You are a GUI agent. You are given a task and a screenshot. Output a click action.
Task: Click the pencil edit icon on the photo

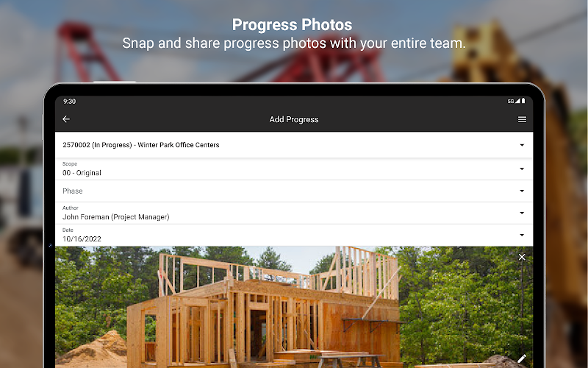pos(522,358)
